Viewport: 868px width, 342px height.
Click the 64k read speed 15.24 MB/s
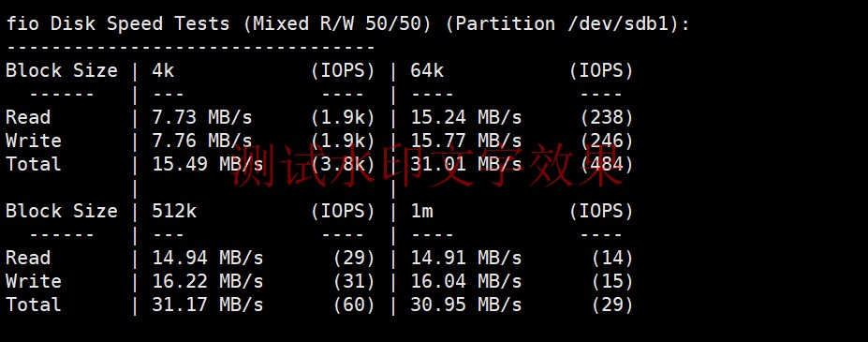coord(466,117)
